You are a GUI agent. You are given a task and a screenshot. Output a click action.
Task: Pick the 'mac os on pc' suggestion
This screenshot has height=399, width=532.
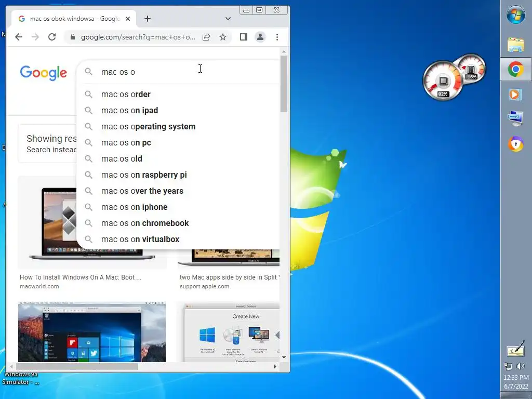click(x=178, y=142)
